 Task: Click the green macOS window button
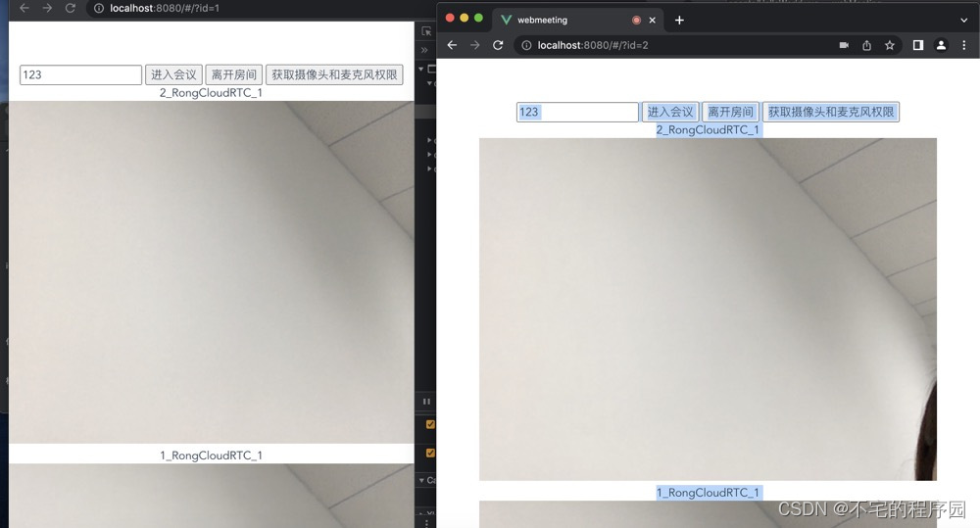click(x=479, y=18)
